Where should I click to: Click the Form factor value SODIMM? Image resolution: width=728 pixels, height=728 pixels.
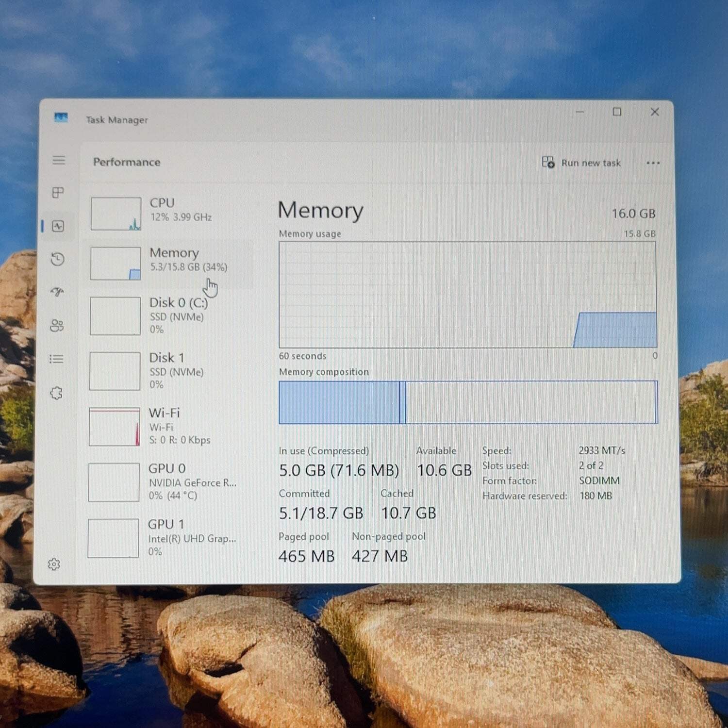(x=599, y=480)
